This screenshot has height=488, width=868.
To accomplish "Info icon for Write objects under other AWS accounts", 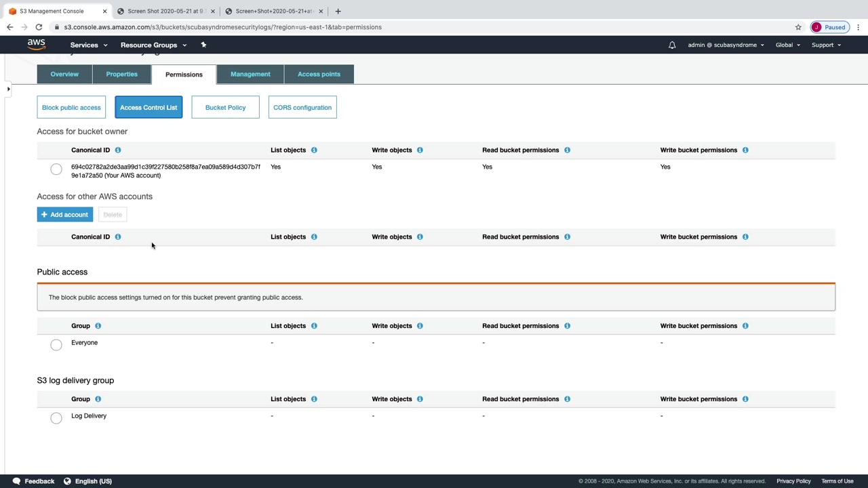I will coord(420,237).
